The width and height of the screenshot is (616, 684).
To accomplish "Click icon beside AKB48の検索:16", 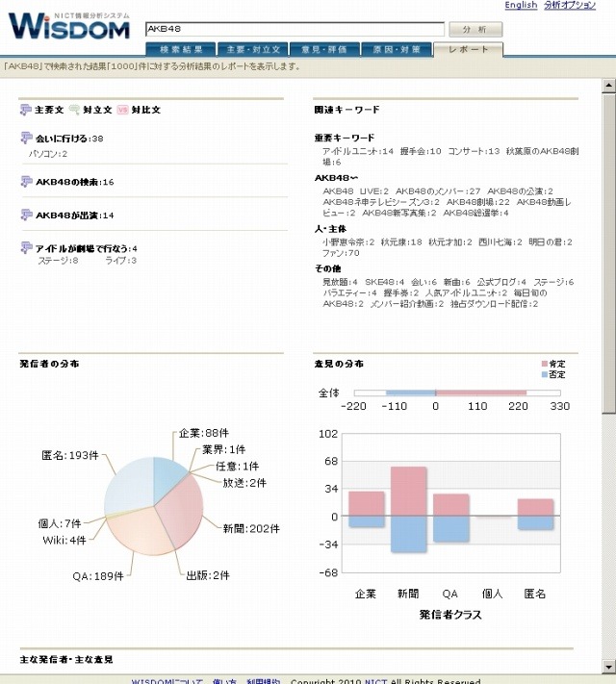I will pyautogui.click(x=26, y=181).
